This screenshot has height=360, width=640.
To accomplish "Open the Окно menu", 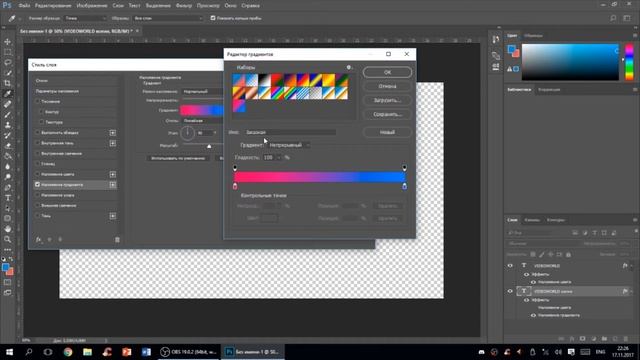I will (x=230, y=6).
